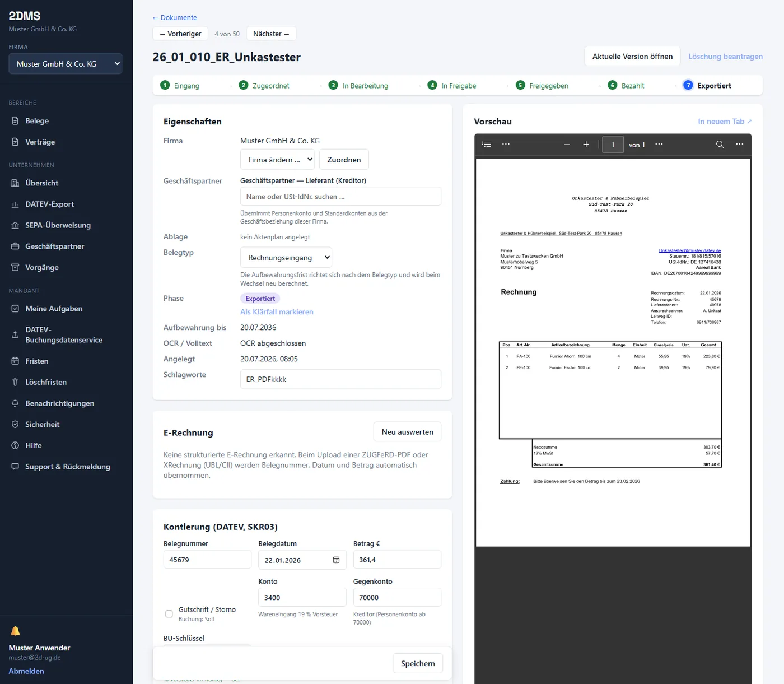Click the Aufbewahrung bis date 20.07.2036
The width and height of the screenshot is (784, 684).
click(258, 328)
